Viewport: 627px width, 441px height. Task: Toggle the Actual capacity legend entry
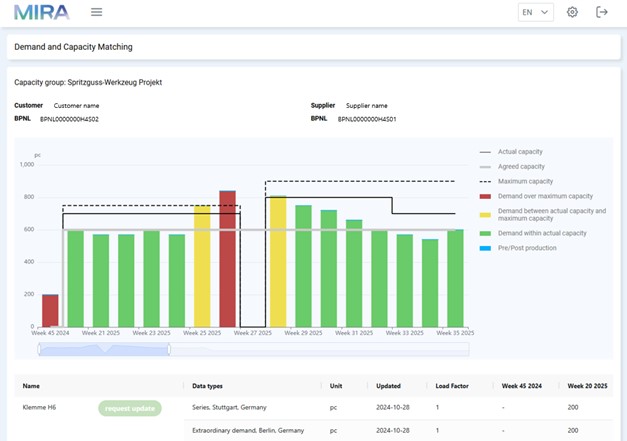pos(511,152)
